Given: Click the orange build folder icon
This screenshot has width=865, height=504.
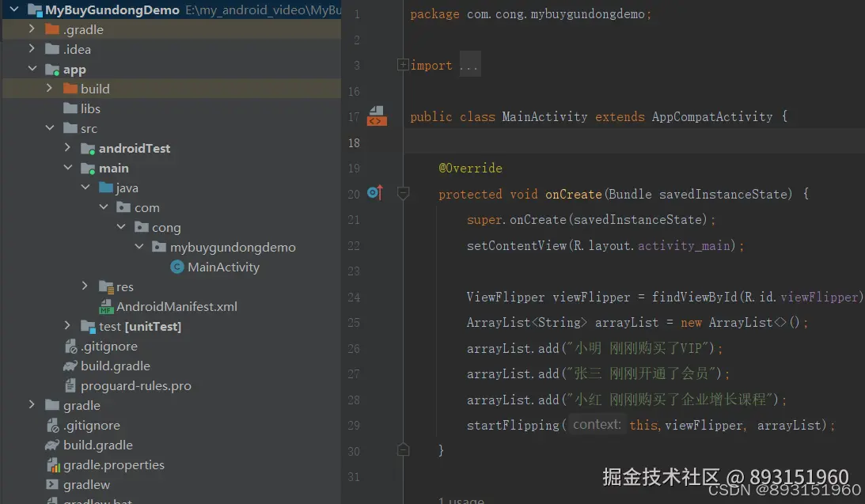Looking at the screenshot, I should (x=70, y=89).
